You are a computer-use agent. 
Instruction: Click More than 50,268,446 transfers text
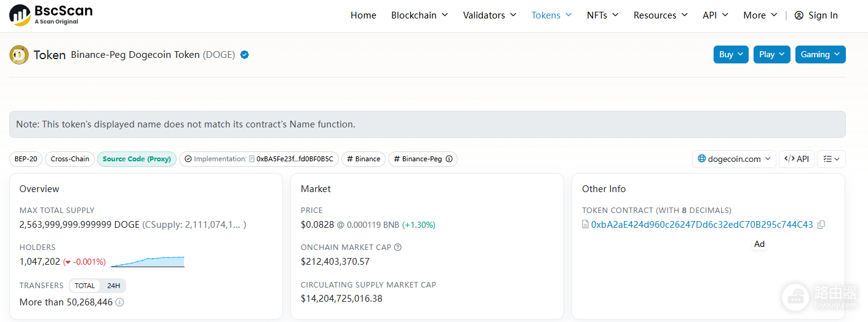(x=66, y=302)
